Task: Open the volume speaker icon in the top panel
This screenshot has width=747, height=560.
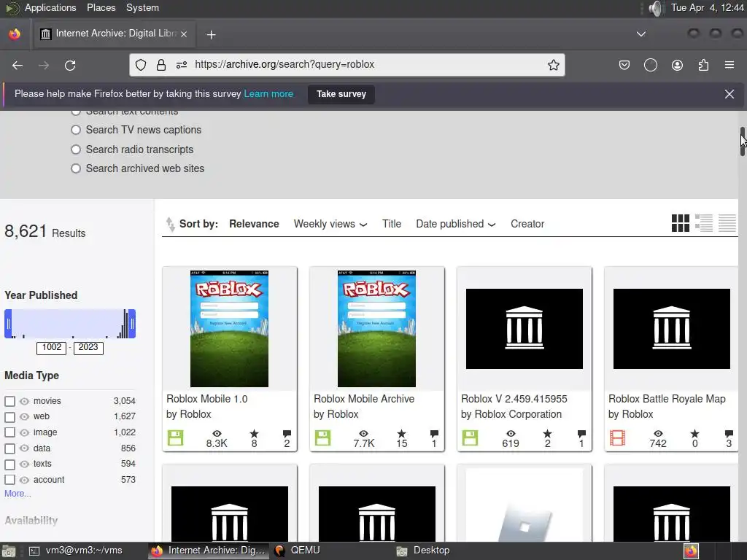Action: [x=656, y=8]
